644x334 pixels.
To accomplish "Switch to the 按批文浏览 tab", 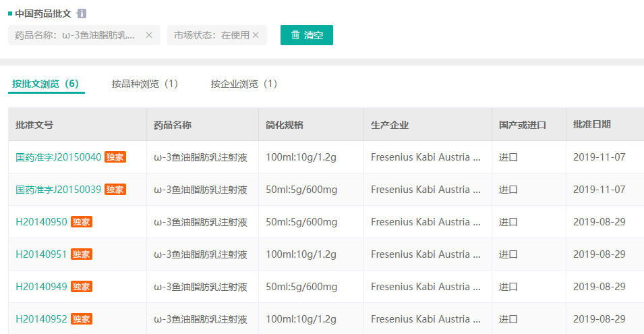I will 46,84.
